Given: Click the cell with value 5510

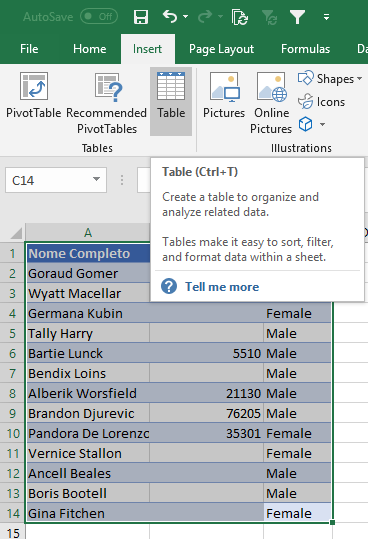Looking at the screenshot, I should click(x=207, y=353).
